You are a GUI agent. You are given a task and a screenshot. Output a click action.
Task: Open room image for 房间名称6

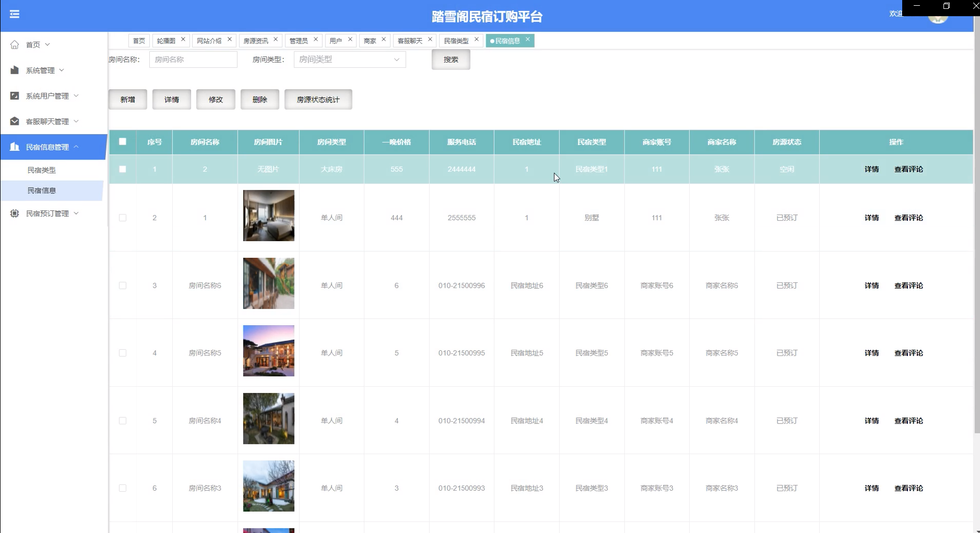[x=269, y=283]
